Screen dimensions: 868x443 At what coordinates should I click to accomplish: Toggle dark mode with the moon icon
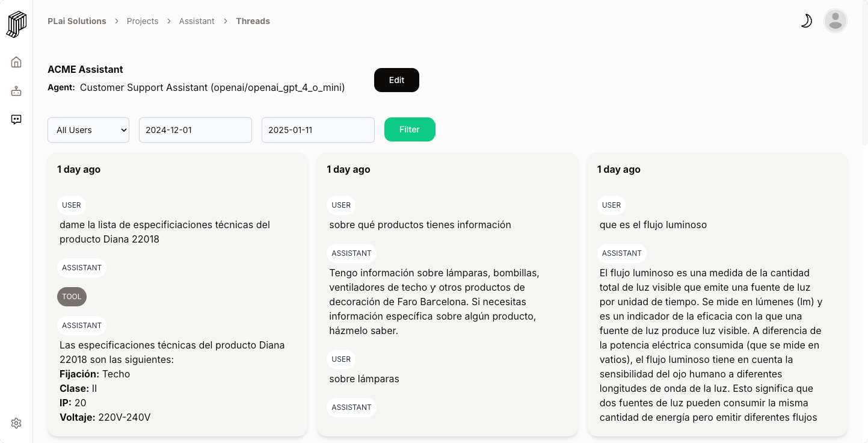point(806,20)
